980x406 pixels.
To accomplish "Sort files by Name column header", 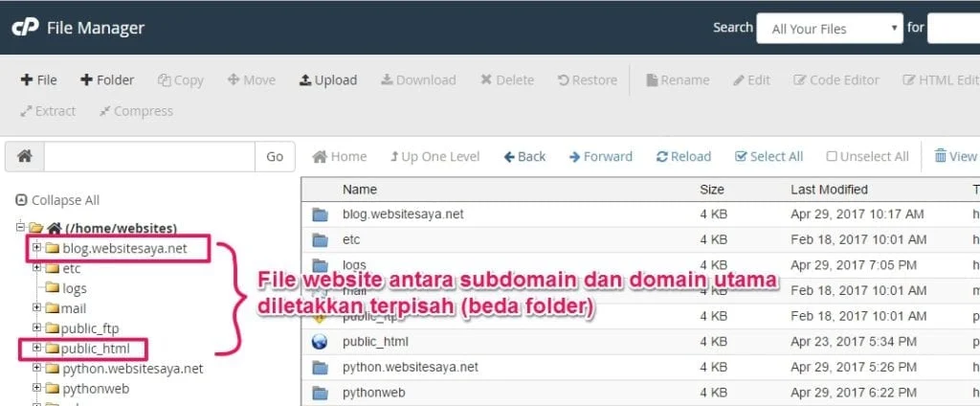I will [360, 190].
